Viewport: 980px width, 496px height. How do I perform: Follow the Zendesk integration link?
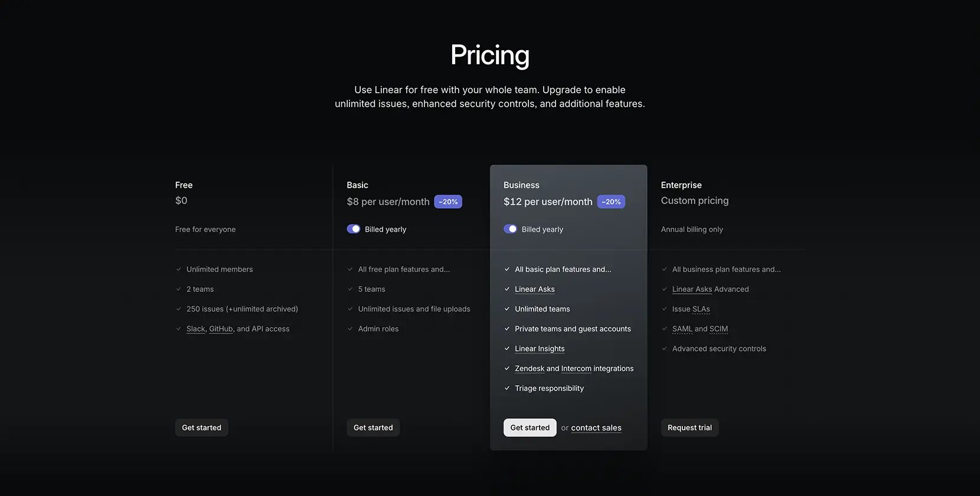pos(530,369)
